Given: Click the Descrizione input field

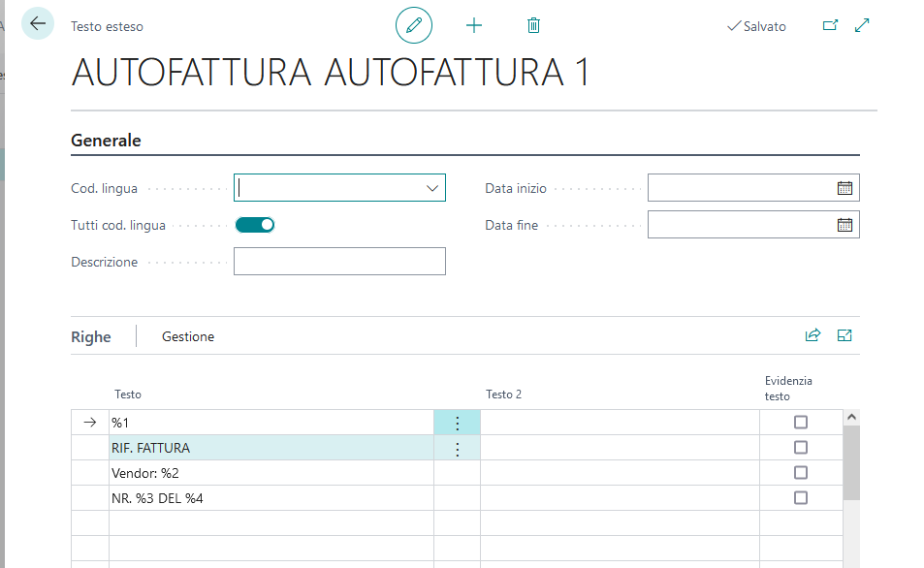Looking at the screenshot, I should [x=339, y=262].
